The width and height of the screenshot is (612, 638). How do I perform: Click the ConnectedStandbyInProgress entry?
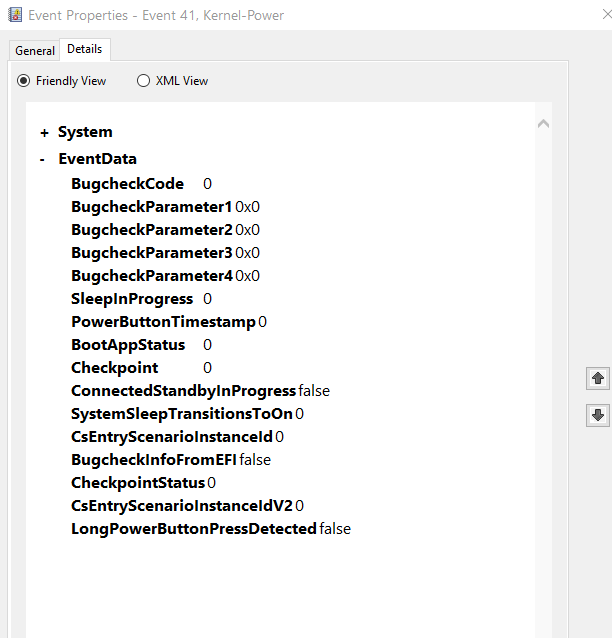[x=183, y=391]
